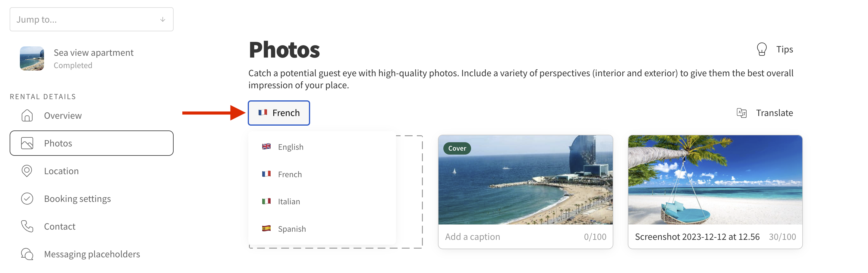Click the Jump to dropdown arrow

(163, 20)
